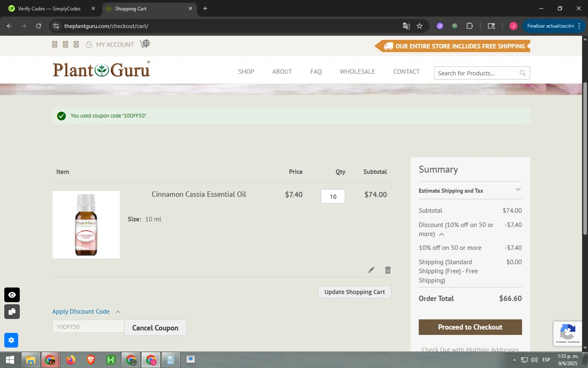588x368 pixels.
Task: Open MY ACCOUNT link
Action: click(x=115, y=45)
